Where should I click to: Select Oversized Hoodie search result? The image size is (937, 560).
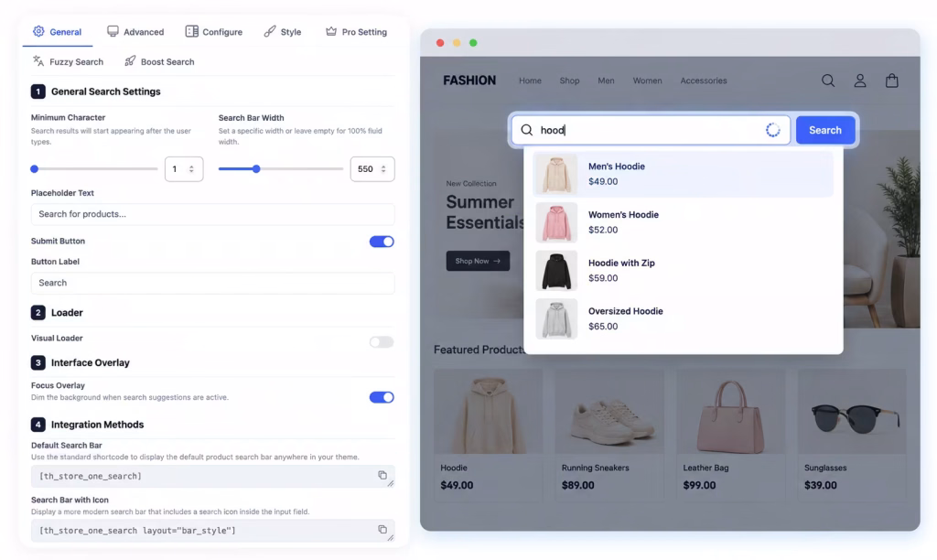[683, 318]
